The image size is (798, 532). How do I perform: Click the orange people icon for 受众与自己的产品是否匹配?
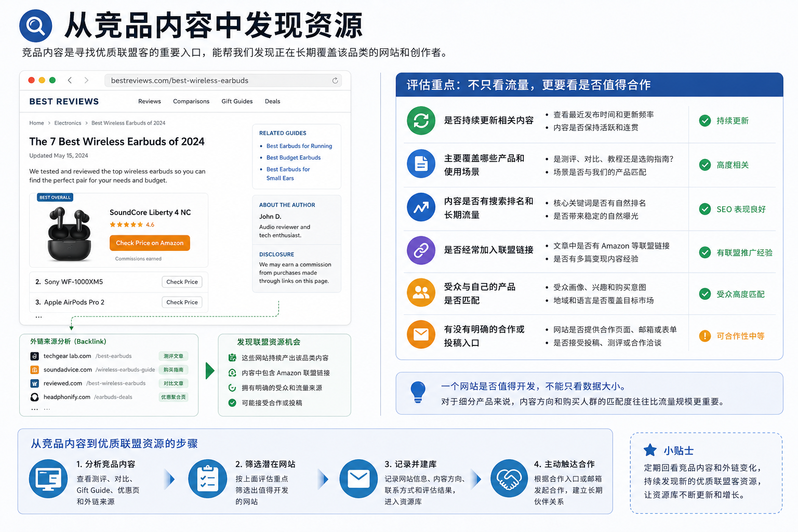pos(421,293)
